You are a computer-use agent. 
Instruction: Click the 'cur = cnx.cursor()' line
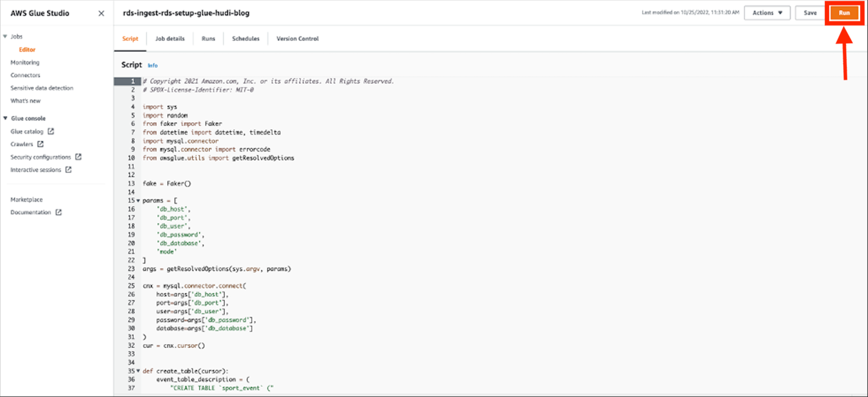173,345
